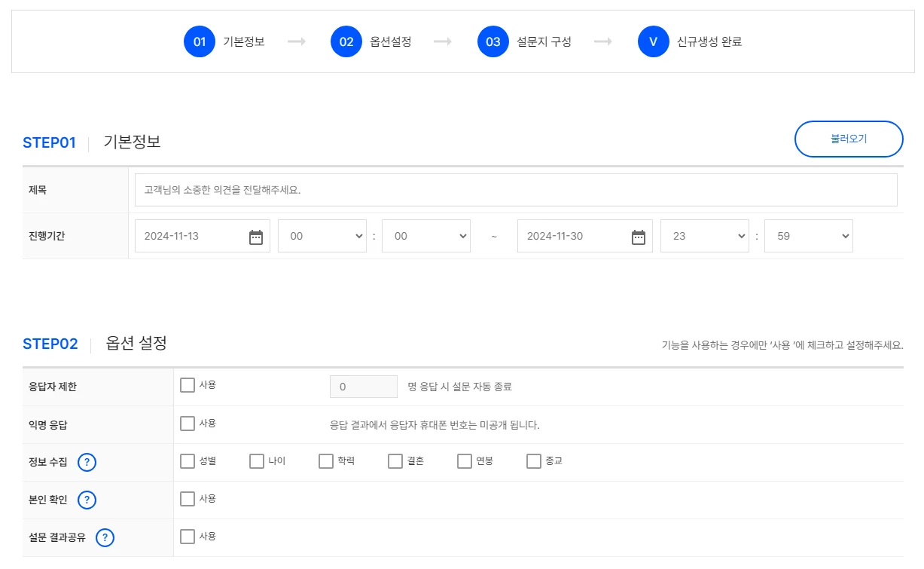
Task: Click the start date field 2024-11-13
Action: click(x=188, y=236)
